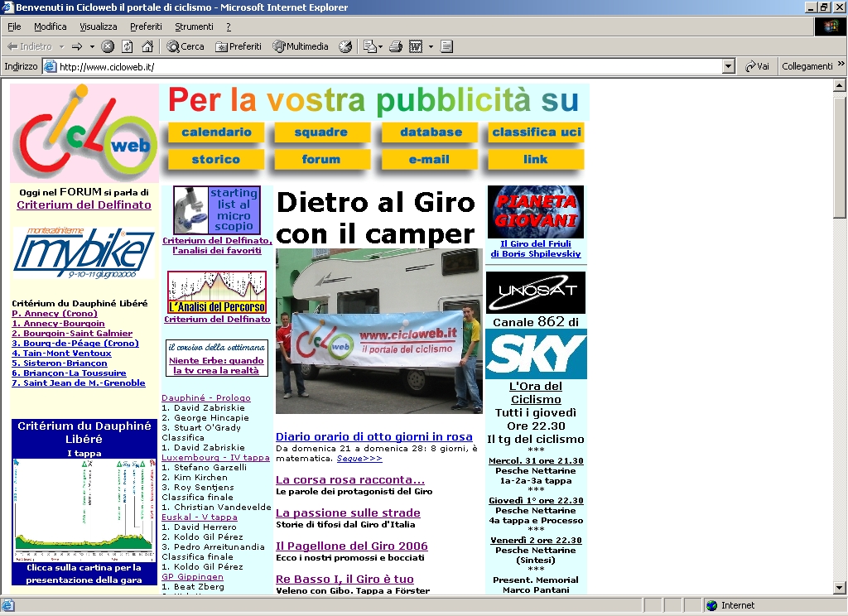
Task: Open the Forward button history dropdown arrow
Action: pyautogui.click(x=92, y=46)
